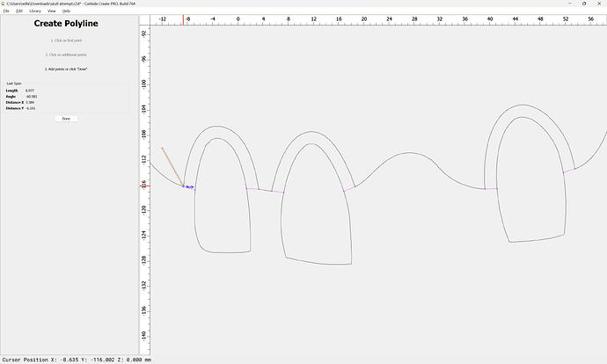Open the View menu
This screenshot has width=607, height=364.
point(52,11)
